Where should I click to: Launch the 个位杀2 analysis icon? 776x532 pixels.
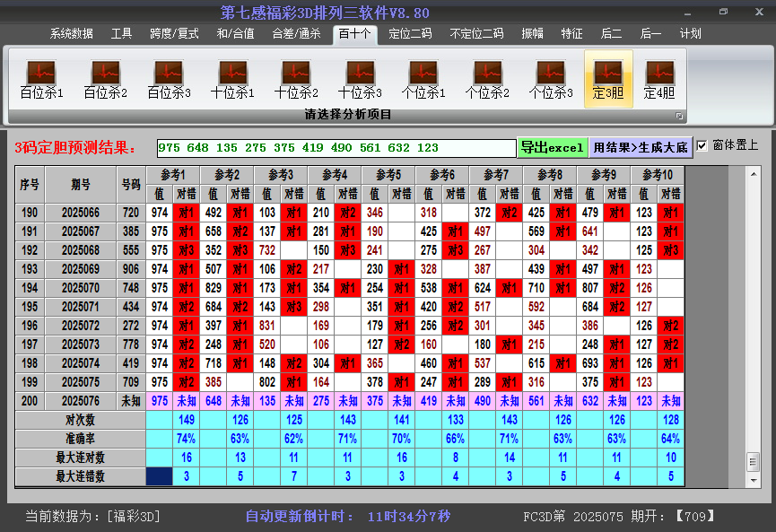click(x=487, y=79)
